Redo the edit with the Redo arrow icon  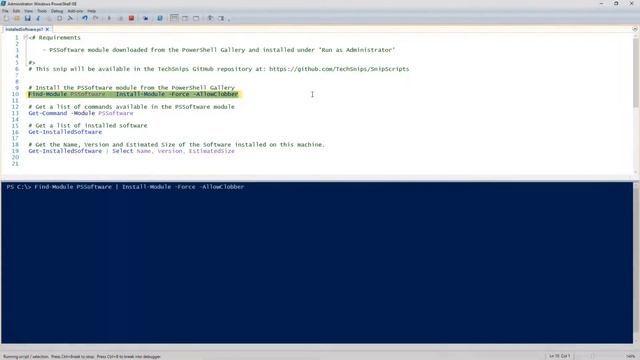(96, 18)
